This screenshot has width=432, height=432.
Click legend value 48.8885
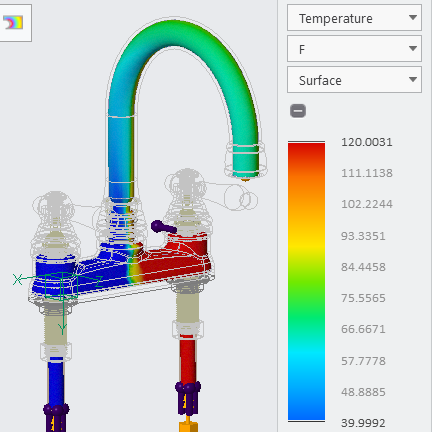[x=363, y=392]
